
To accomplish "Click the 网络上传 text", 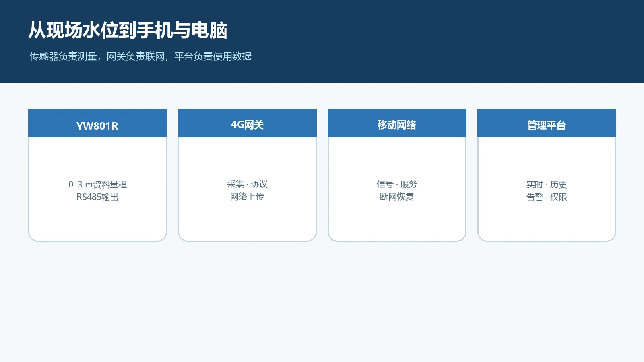I will pyautogui.click(x=247, y=197).
